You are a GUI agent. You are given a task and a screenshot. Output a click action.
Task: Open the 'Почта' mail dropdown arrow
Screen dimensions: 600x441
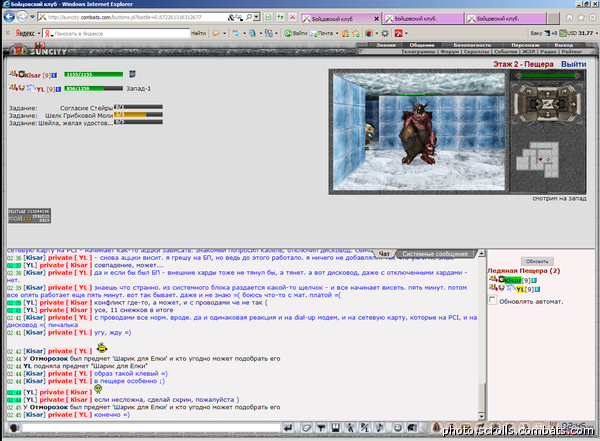click(337, 33)
